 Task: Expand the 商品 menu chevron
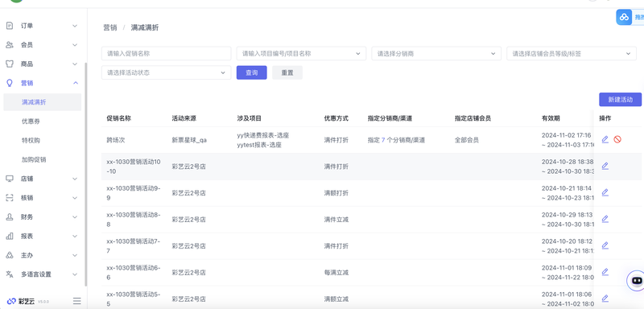tap(75, 64)
